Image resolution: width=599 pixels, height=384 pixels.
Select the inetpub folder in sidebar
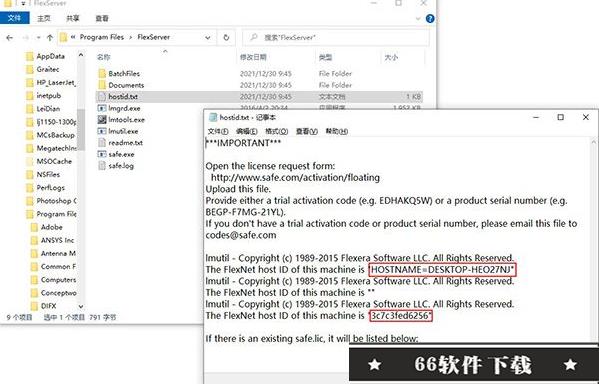tap(49, 96)
